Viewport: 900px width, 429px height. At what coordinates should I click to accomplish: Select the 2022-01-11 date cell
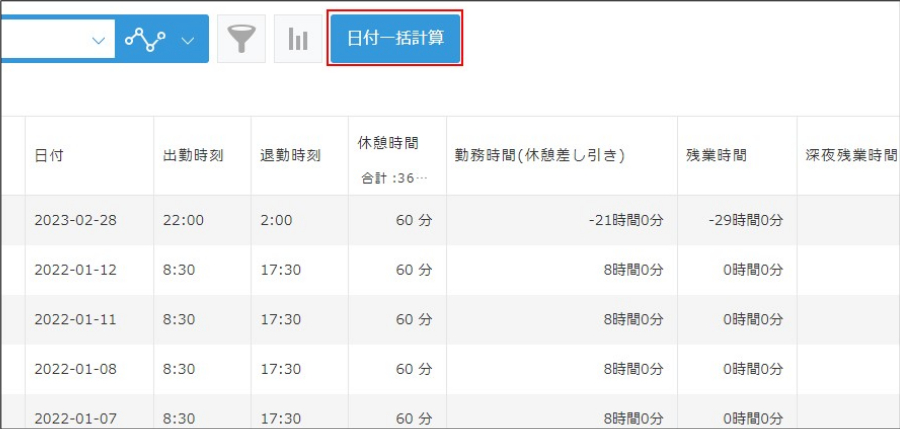click(75, 319)
